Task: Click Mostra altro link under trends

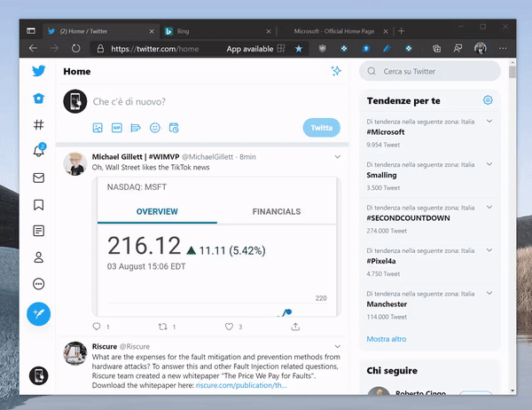Action: [x=387, y=339]
